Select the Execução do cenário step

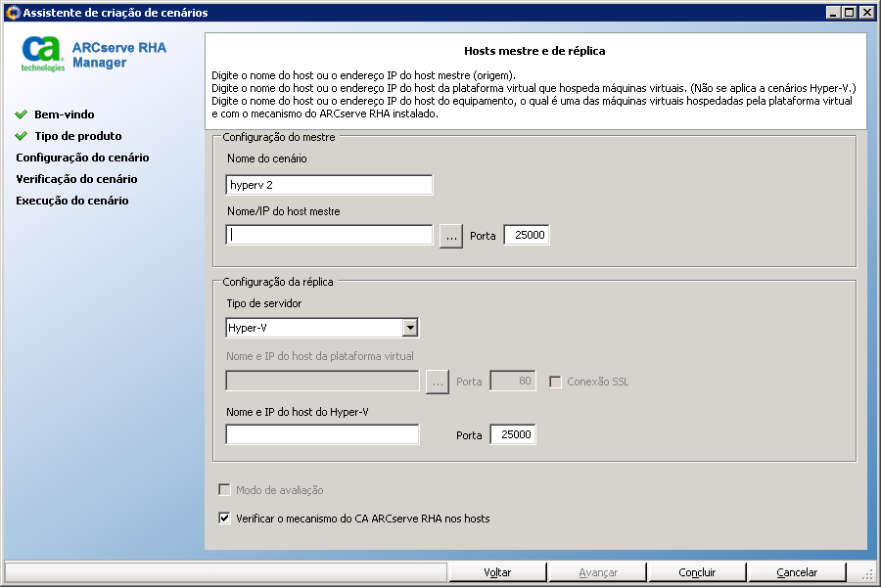coord(71,201)
